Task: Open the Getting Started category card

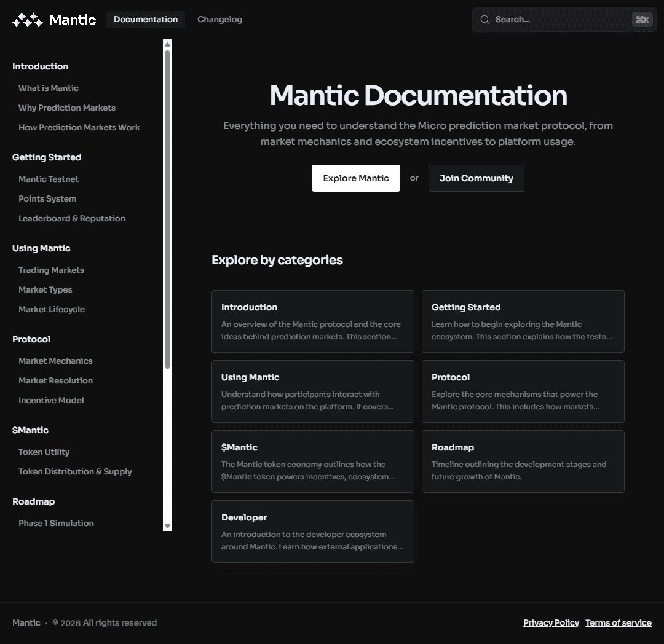Action: 523,321
